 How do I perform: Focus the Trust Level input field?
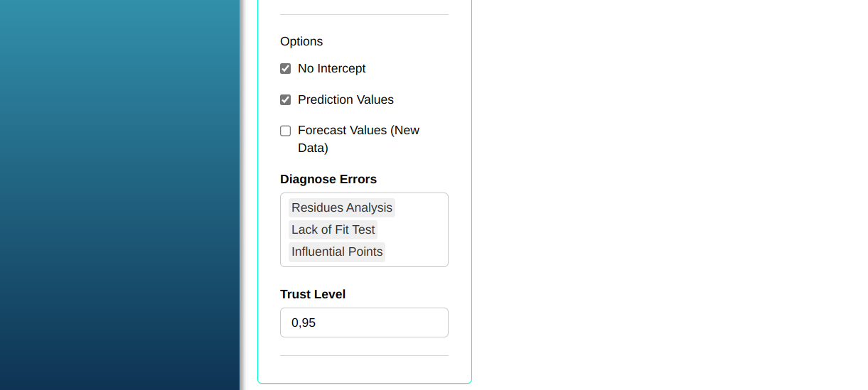[x=364, y=323]
